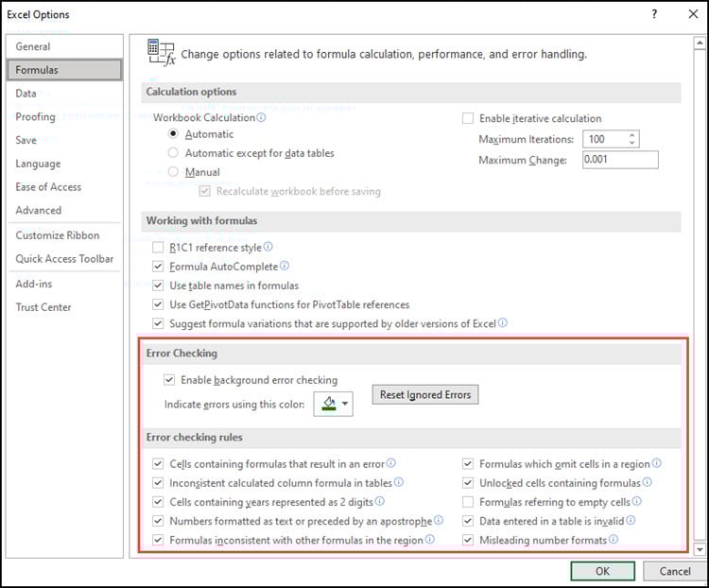709x588 pixels.
Task: Toggle Formulas which omit cells in a region
Action: (x=468, y=464)
